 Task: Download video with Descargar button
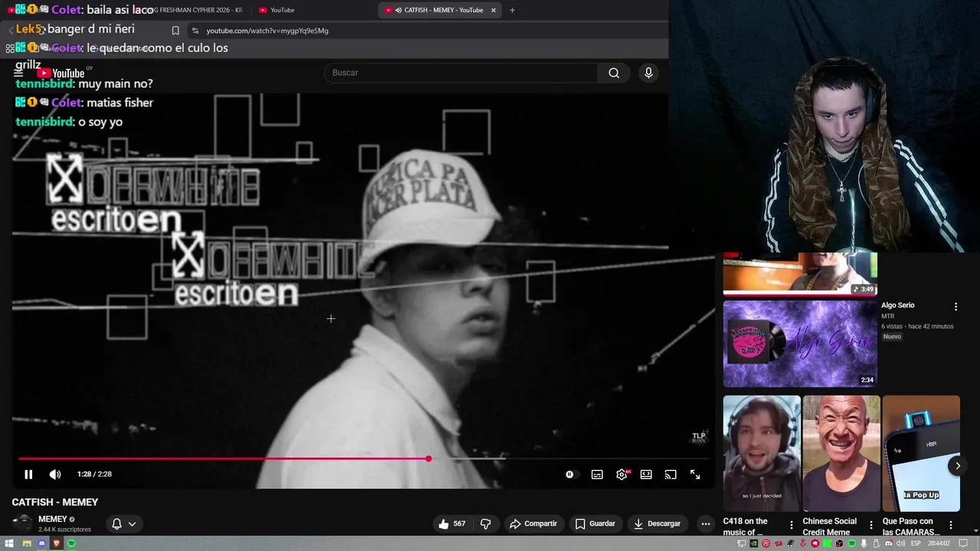pyautogui.click(x=657, y=523)
